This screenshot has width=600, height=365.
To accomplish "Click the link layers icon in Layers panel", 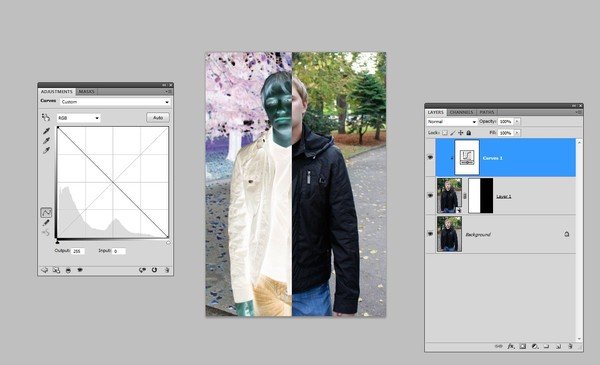I will click(499, 346).
